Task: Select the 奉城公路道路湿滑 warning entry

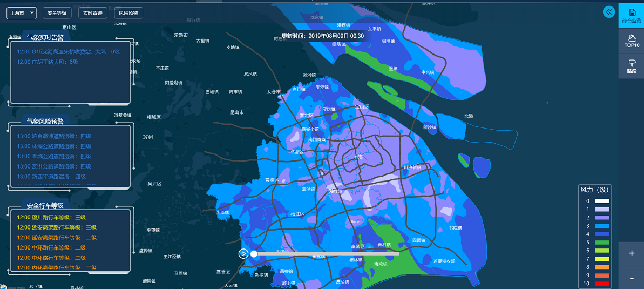Action: (x=54, y=156)
